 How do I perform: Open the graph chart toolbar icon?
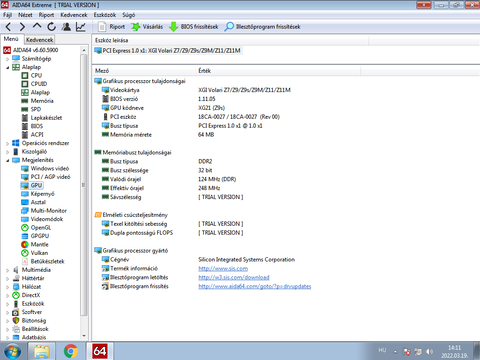[x=81, y=27]
